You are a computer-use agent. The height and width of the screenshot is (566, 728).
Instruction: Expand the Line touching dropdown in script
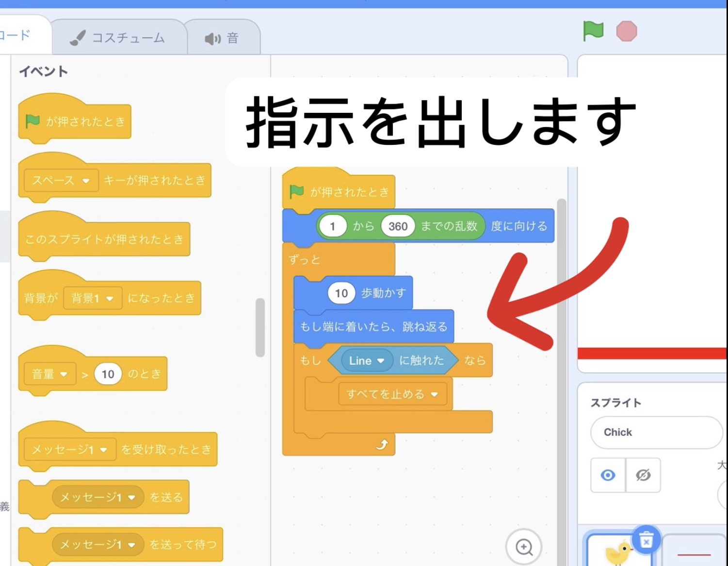[x=381, y=361]
